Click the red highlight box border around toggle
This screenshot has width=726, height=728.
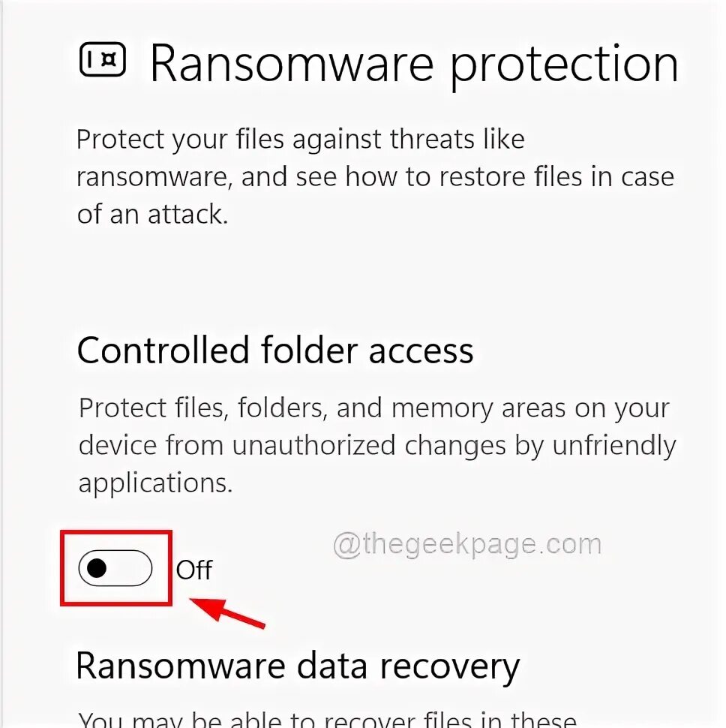(x=116, y=531)
